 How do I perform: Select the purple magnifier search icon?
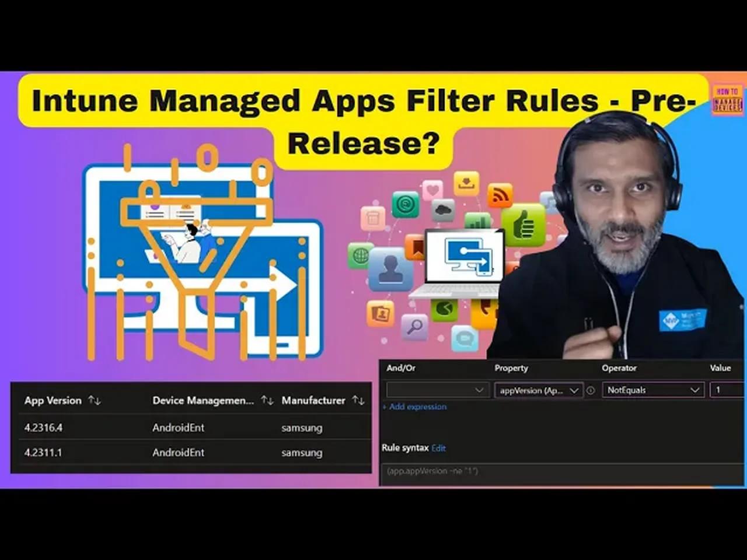pyautogui.click(x=414, y=327)
